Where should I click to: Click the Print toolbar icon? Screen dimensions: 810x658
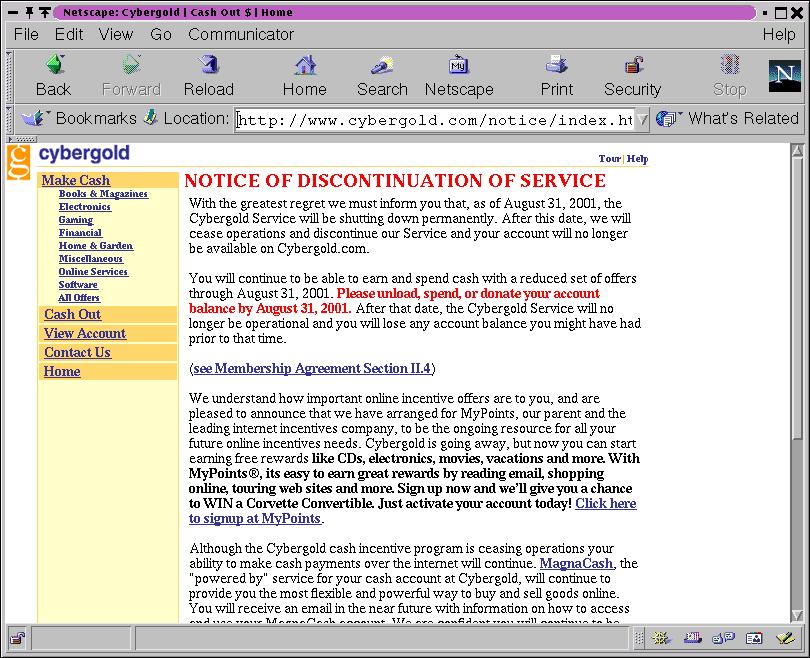(556, 67)
